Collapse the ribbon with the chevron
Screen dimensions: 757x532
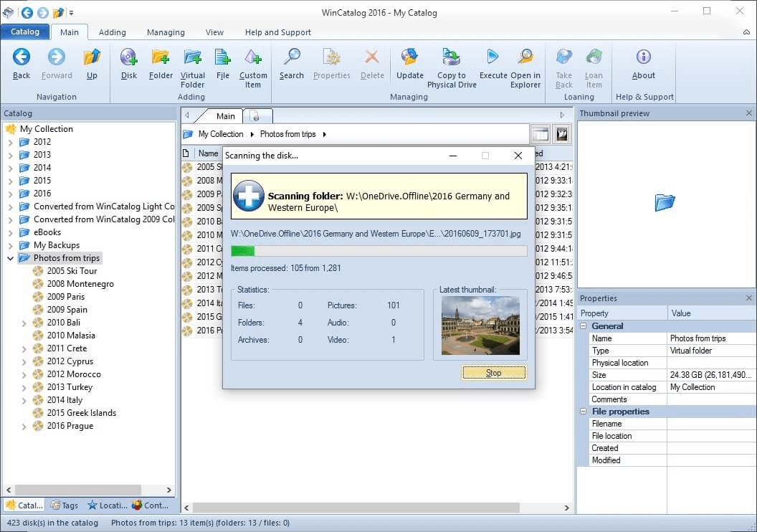coord(746,32)
